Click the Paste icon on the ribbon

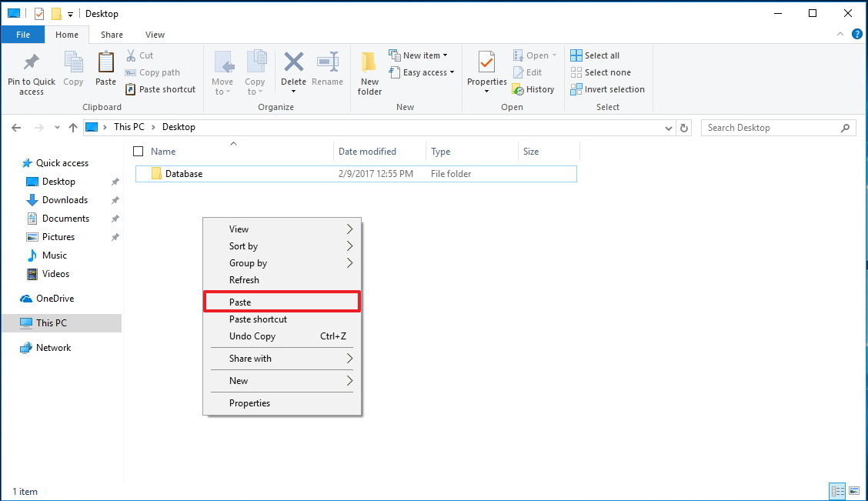coord(105,72)
